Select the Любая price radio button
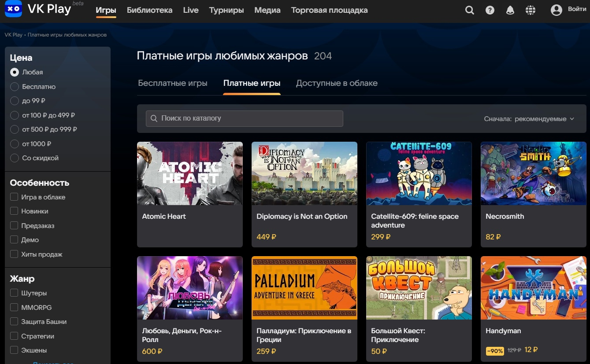The width and height of the screenshot is (590, 364). (x=15, y=72)
